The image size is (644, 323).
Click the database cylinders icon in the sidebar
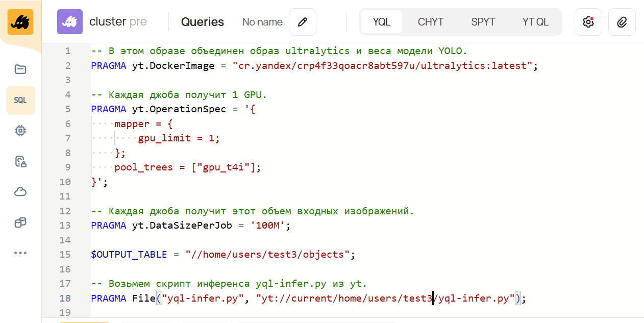point(20,222)
